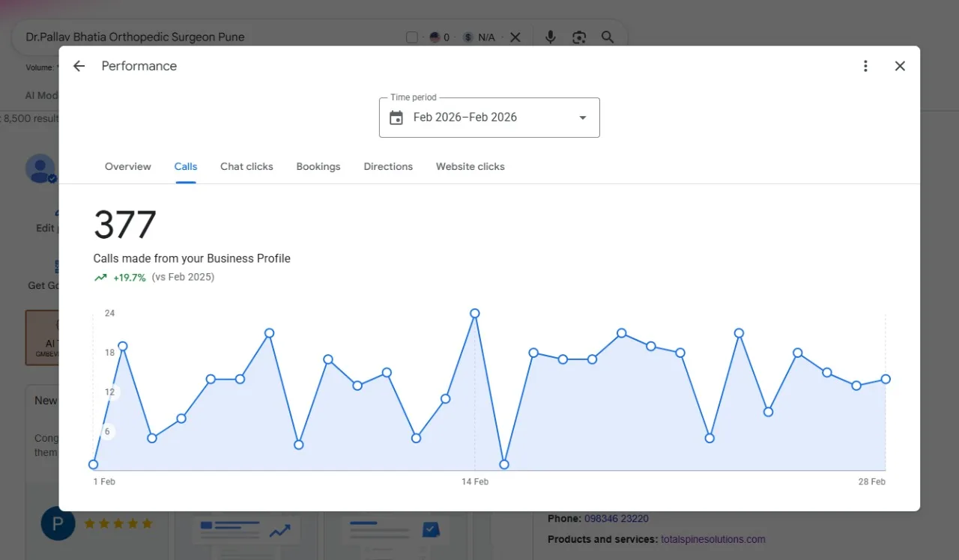The height and width of the screenshot is (560, 959).
Task: Click the voice search microphone icon
Action: click(551, 37)
